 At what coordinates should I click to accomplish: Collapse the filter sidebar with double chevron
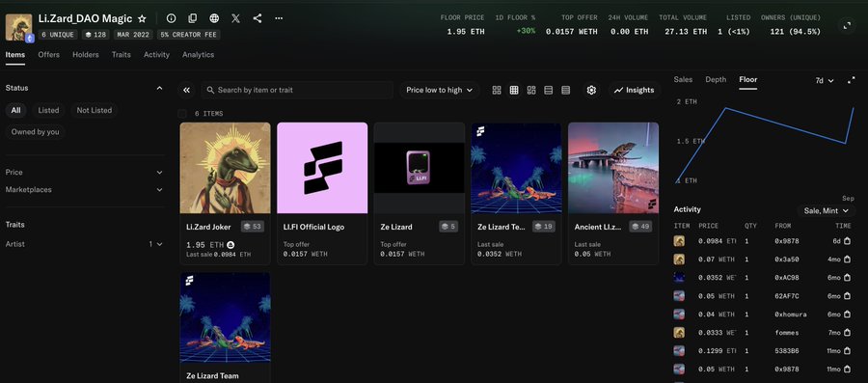point(186,91)
